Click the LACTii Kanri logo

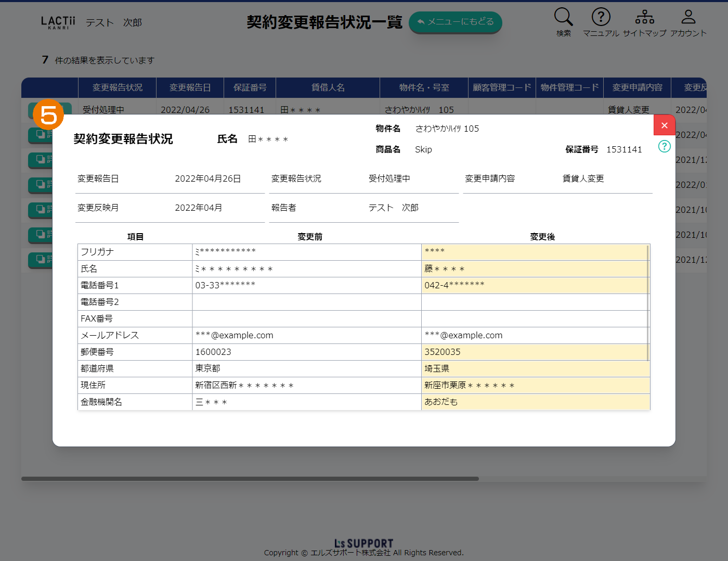coord(58,22)
